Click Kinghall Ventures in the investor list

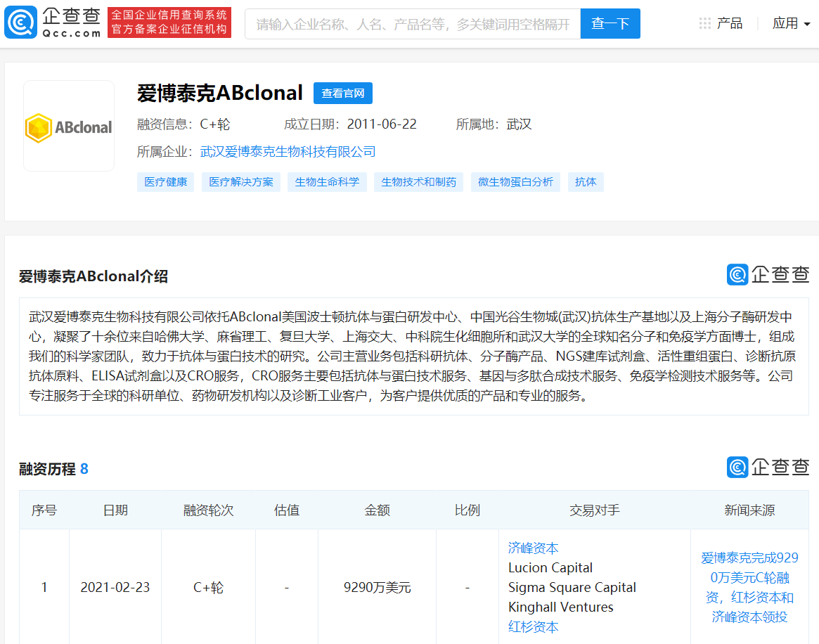click(x=560, y=607)
